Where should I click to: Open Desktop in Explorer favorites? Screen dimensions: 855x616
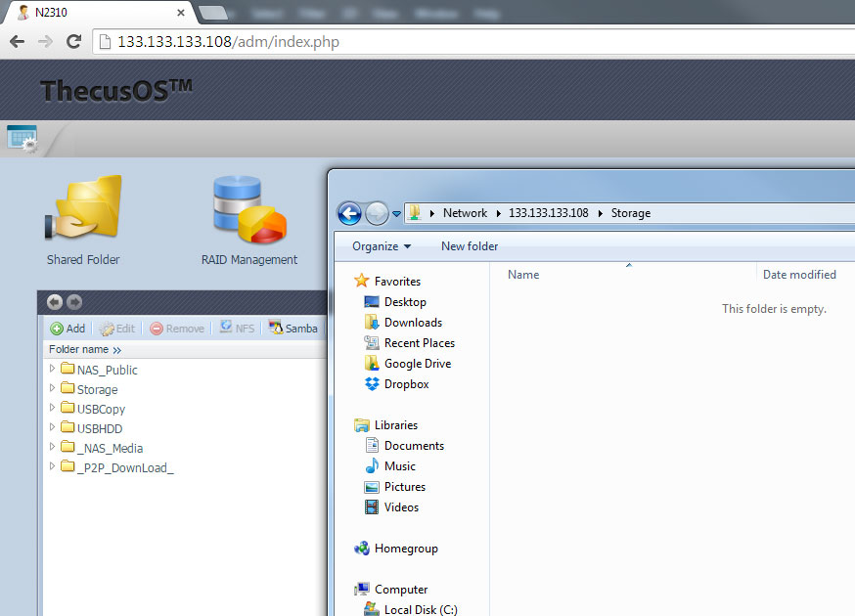(x=395, y=302)
